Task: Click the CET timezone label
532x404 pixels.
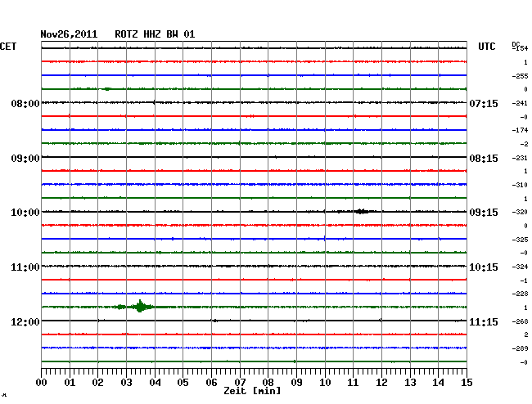Action: [8, 47]
